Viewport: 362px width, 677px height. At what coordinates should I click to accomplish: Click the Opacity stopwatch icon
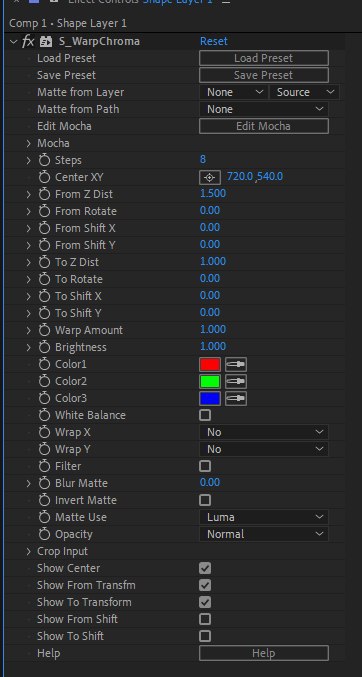click(44, 534)
